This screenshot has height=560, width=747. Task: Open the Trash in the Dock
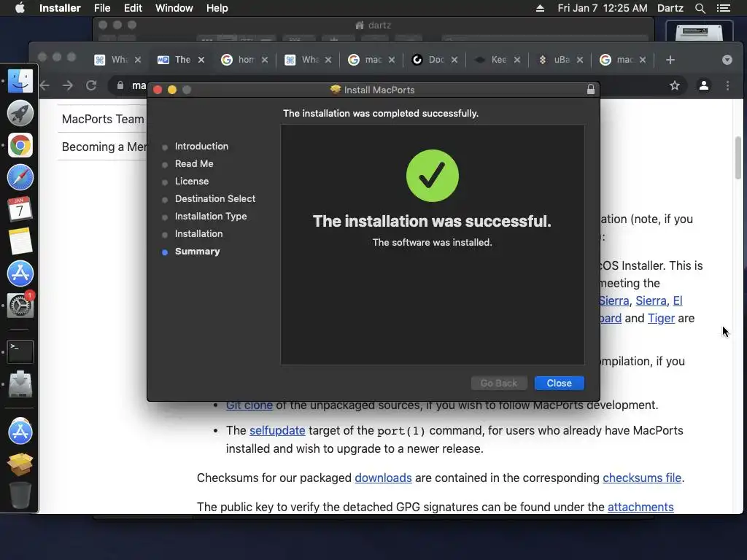point(20,495)
